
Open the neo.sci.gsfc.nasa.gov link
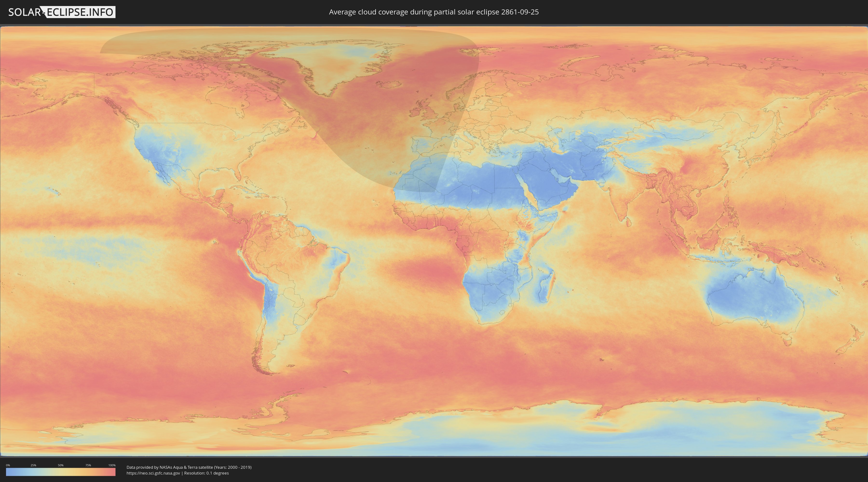point(153,473)
